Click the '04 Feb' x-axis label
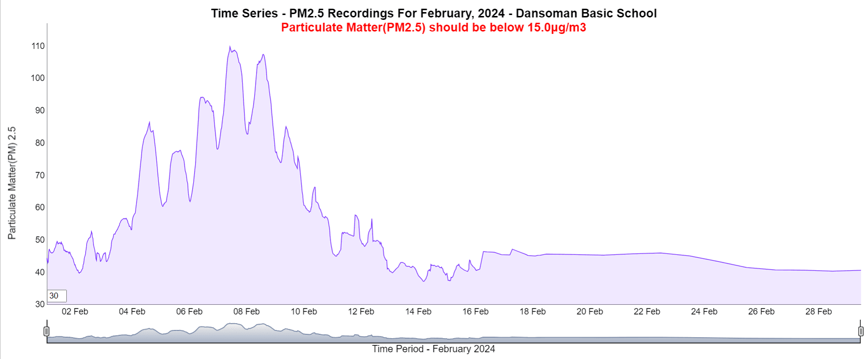Viewport: 868px width, 359px height. point(132,312)
